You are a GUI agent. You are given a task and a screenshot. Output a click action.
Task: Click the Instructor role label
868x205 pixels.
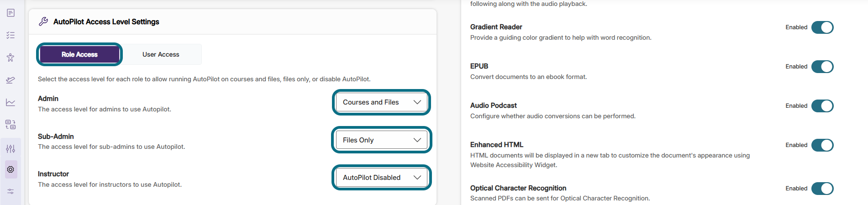(53, 174)
